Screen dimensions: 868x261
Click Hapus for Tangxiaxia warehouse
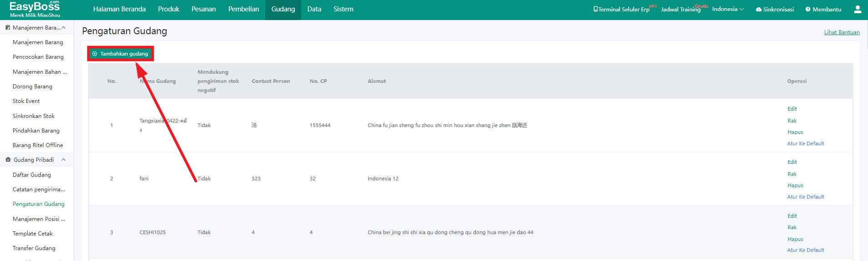(x=795, y=132)
